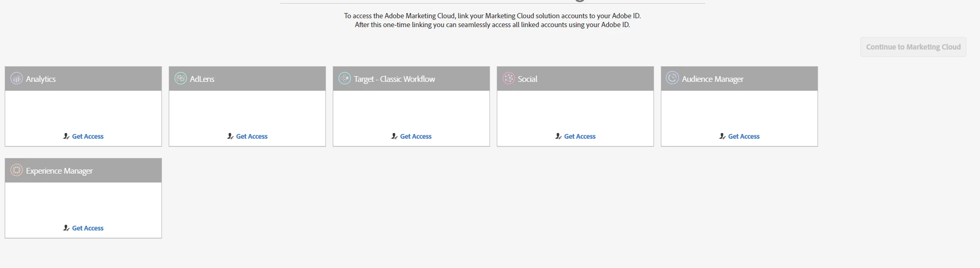980x268 pixels.
Task: Get Access to Audience Manager
Action: click(744, 137)
